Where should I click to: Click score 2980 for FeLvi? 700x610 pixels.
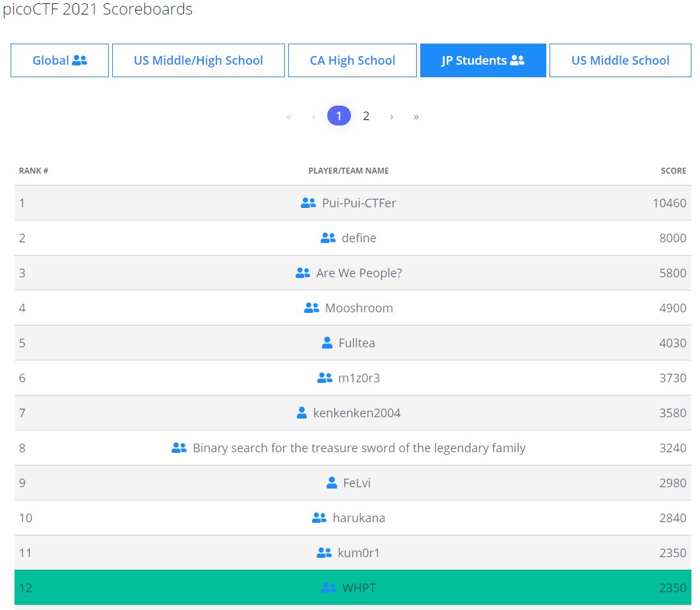[673, 483]
